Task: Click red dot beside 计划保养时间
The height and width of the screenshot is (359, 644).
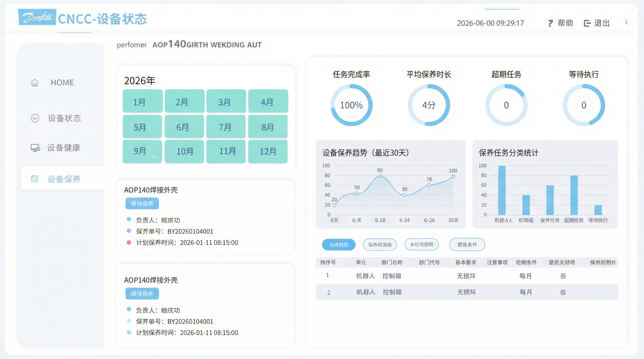Action: (129, 242)
